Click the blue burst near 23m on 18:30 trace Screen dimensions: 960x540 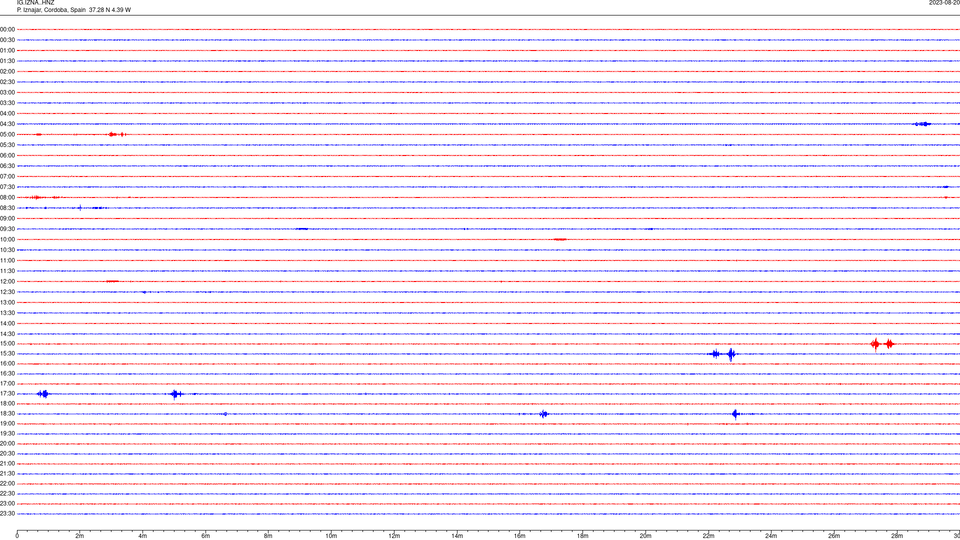(x=735, y=414)
